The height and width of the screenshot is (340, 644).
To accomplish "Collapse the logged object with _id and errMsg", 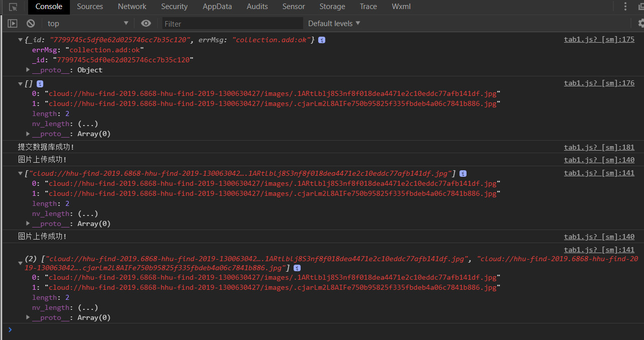I will (20, 40).
